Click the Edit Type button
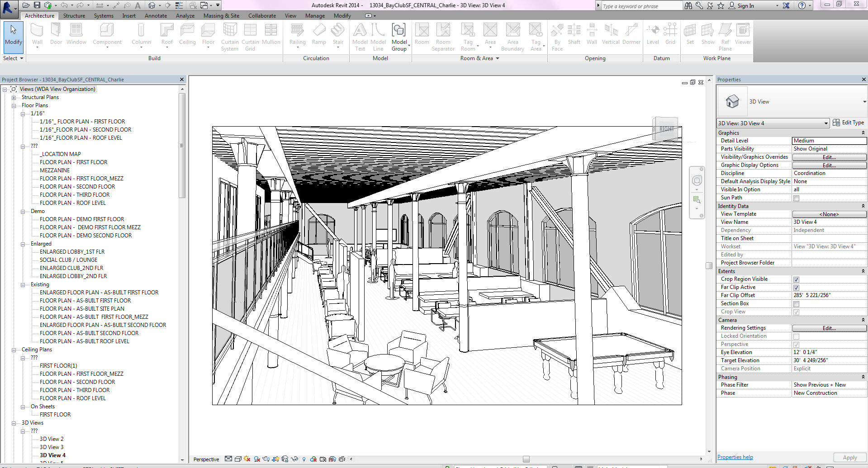This screenshot has width=868, height=468. tap(849, 123)
